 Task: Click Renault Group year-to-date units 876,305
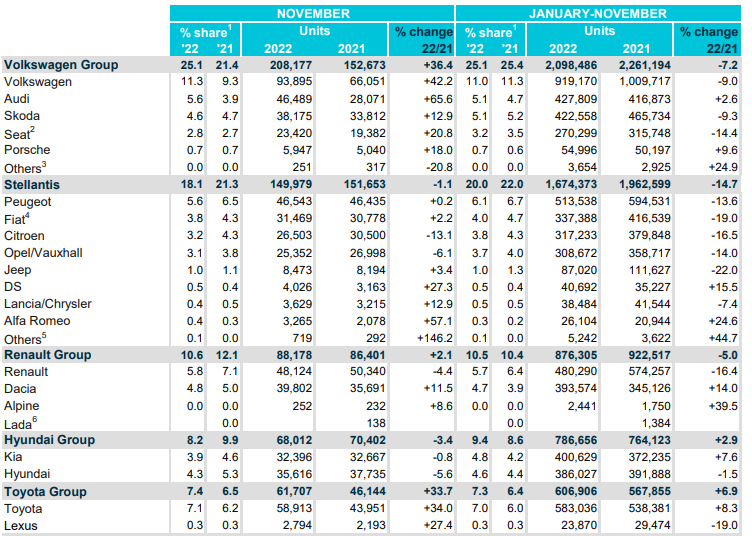tap(576, 355)
